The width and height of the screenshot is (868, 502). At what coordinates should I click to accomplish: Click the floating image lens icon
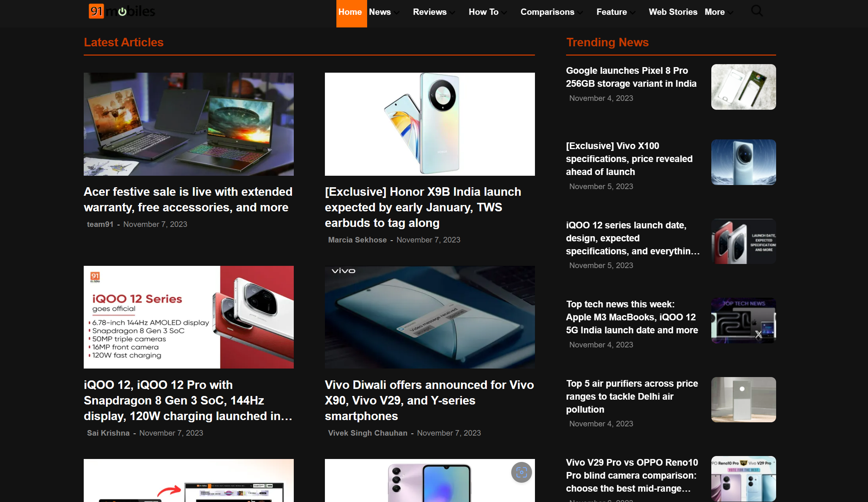521,472
